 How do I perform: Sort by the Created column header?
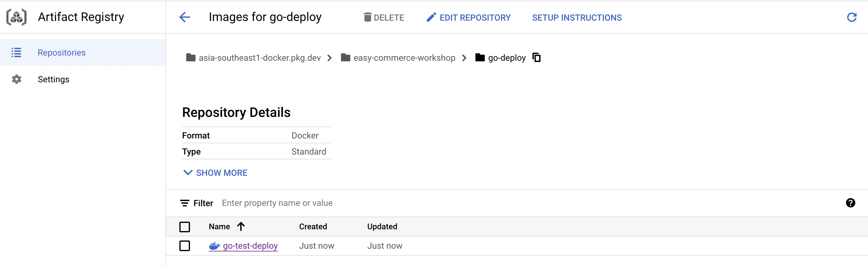coord(313,227)
